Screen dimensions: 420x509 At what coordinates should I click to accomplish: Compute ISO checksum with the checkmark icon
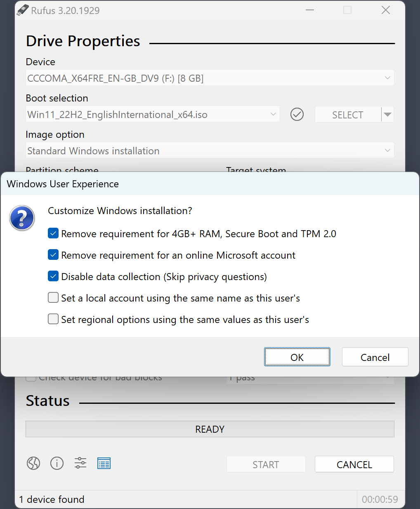point(297,114)
